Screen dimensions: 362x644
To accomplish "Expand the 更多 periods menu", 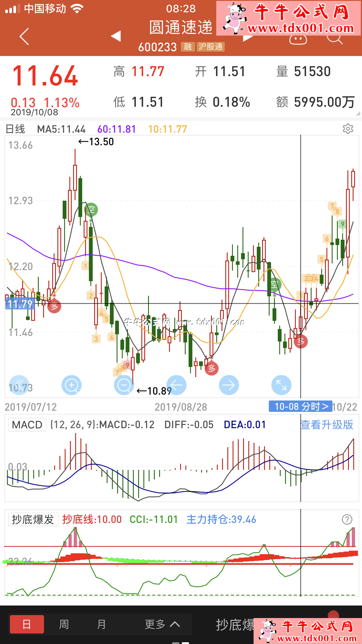I will pos(162,624).
